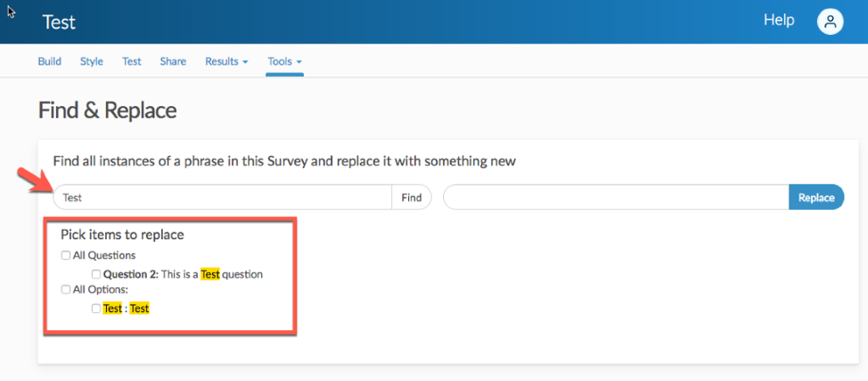868x381 pixels.
Task: Open the Test tab in navigation bar
Action: tap(132, 62)
